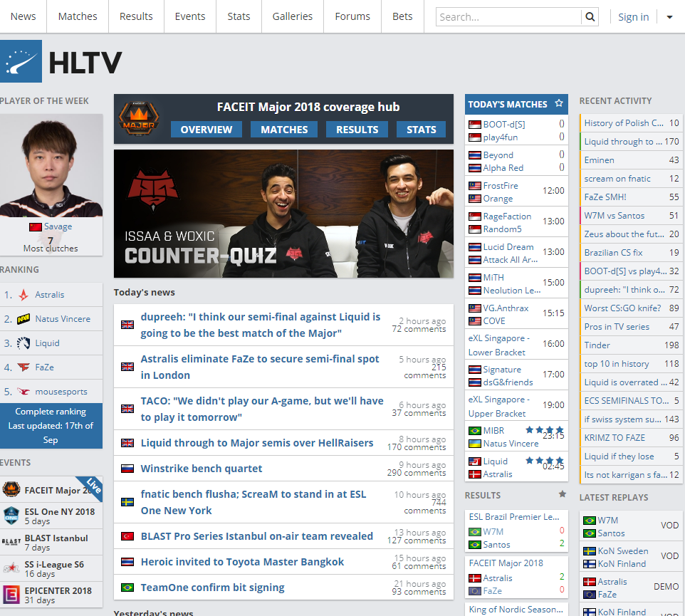
Task: Open the HLTV logo homepage icon
Action: 21,61
